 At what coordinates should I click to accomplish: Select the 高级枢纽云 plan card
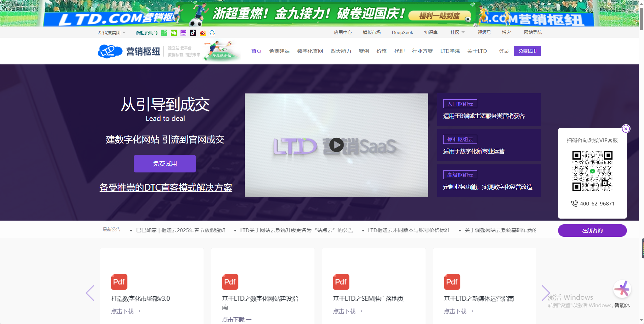(489, 181)
